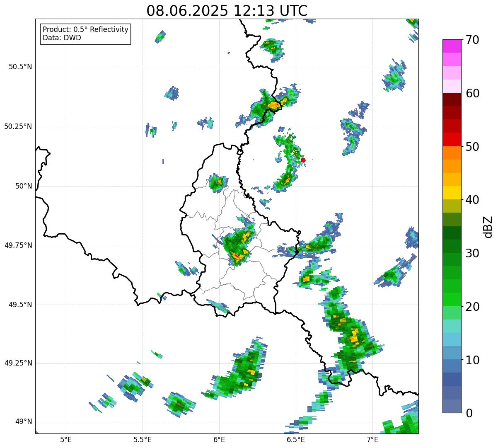Screen dimensions: 498x448
Task: Click the longitude label 7°E
Action: (372, 439)
